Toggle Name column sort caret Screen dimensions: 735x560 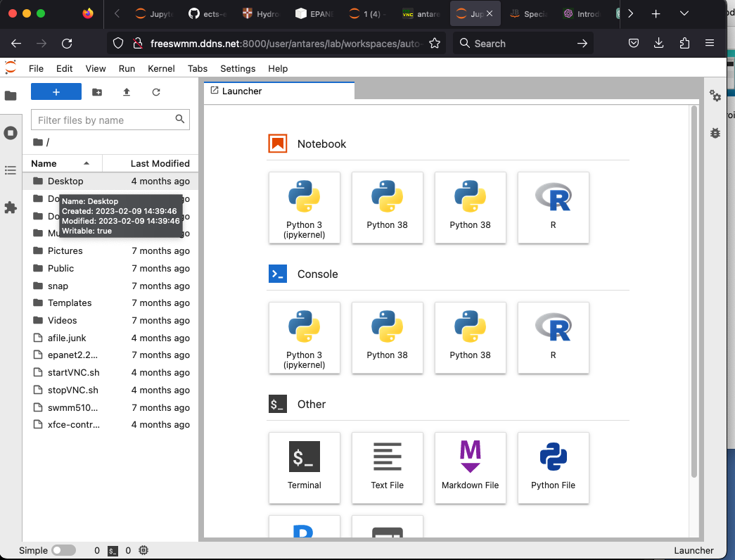(87, 163)
